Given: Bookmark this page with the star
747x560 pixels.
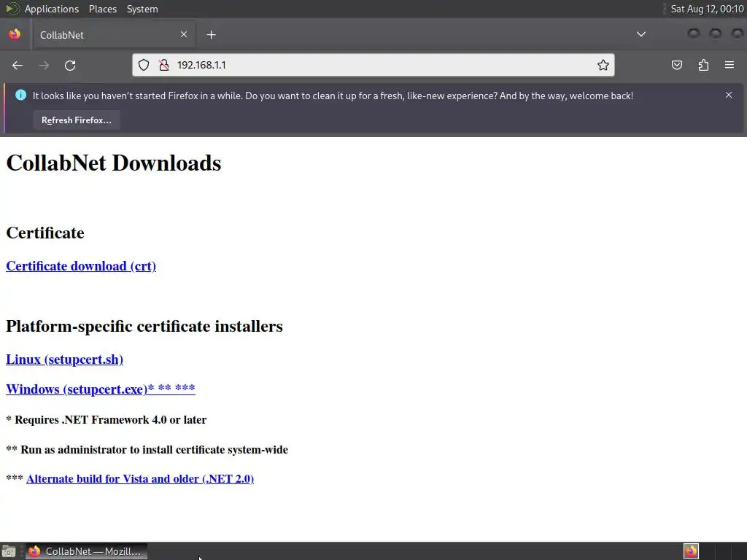Looking at the screenshot, I should tap(603, 65).
